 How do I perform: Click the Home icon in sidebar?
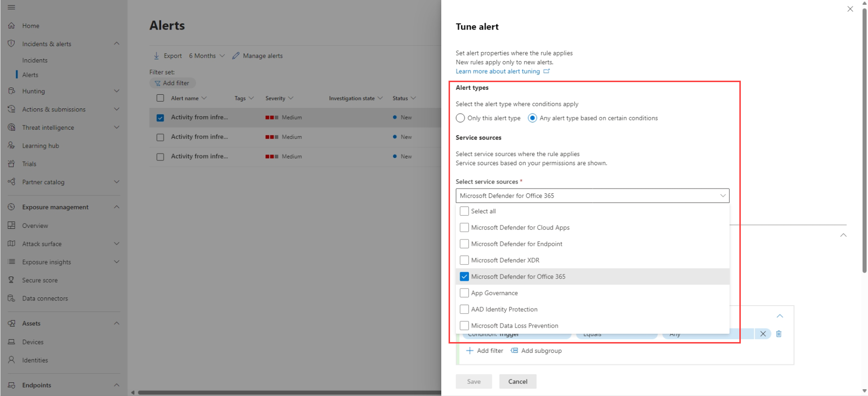pyautogui.click(x=11, y=26)
